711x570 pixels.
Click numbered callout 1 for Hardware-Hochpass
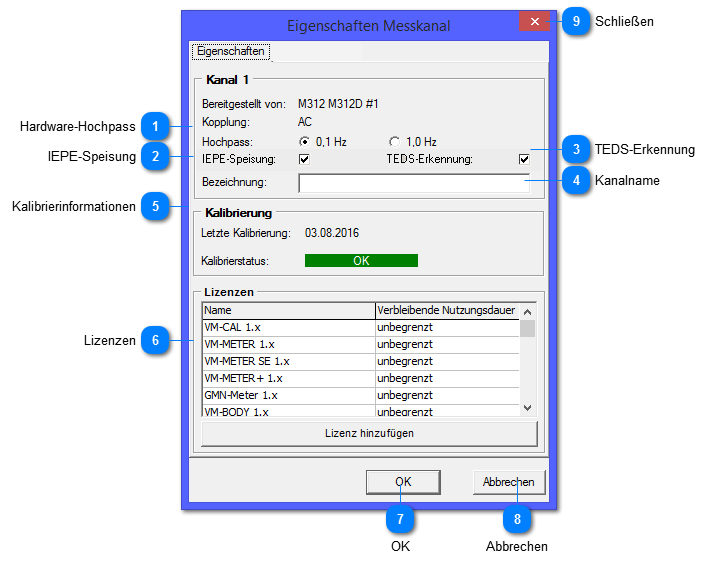153,126
